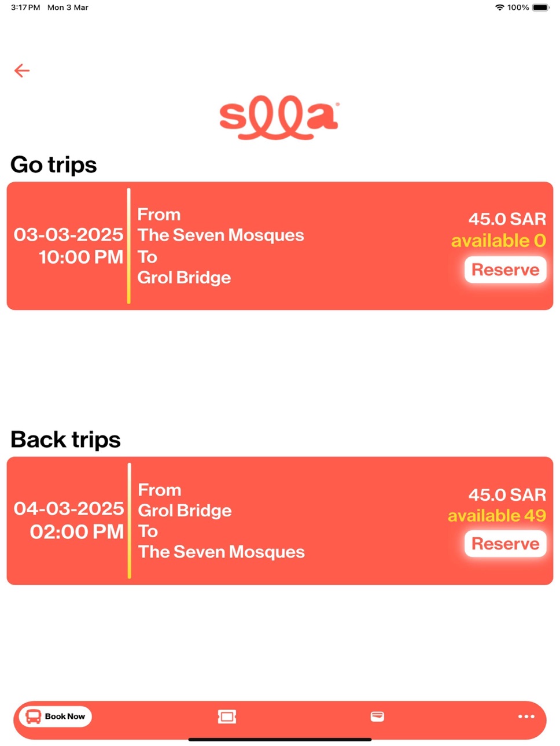This screenshot has width=560, height=746.
Task: Open the Book Now bus tab
Action: pos(56,717)
